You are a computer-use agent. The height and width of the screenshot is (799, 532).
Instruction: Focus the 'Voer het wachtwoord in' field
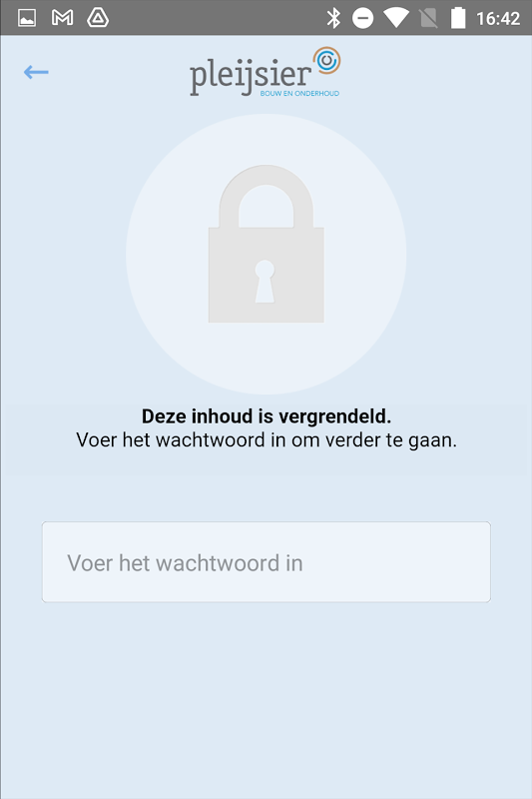point(266,562)
